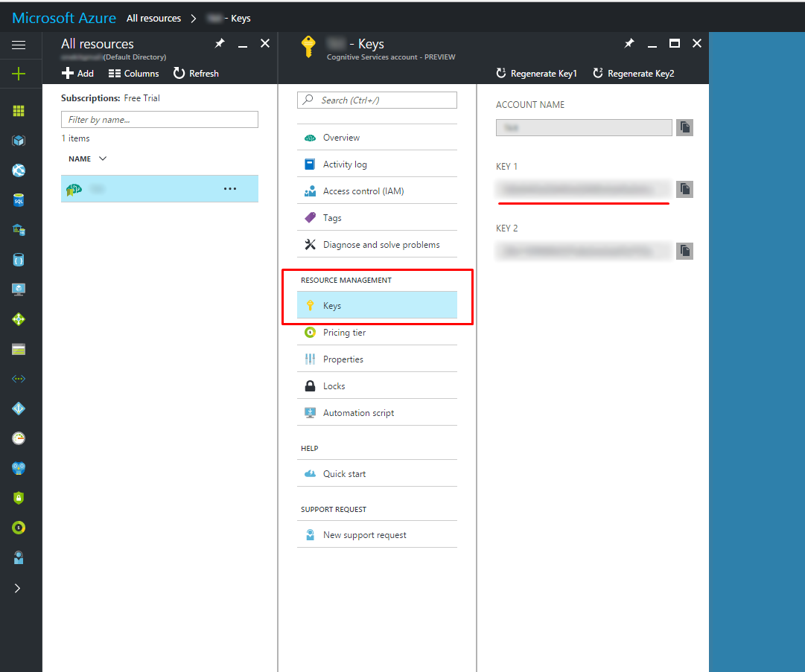Click the Account Name text field
The image size is (805, 672).
tap(584, 128)
